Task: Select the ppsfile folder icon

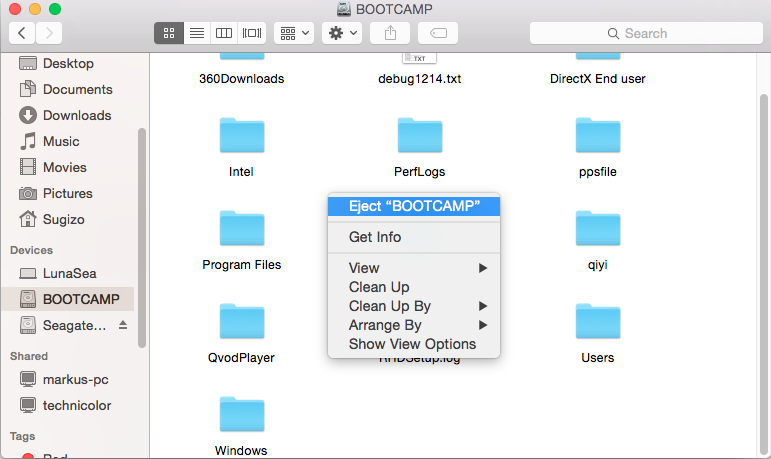Action: click(x=597, y=135)
